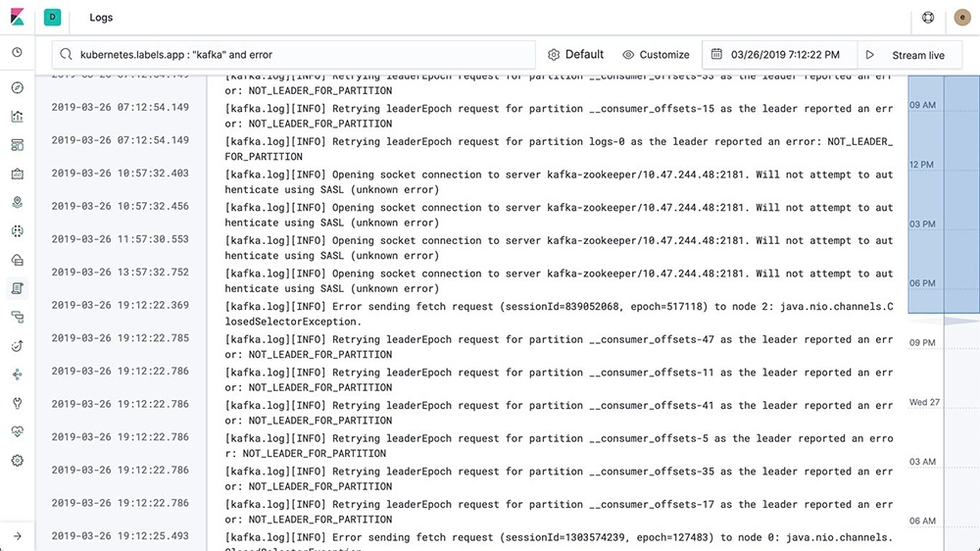Open Management gear icon in sidebar
Viewport: 980px width, 551px height.
tap(17, 461)
